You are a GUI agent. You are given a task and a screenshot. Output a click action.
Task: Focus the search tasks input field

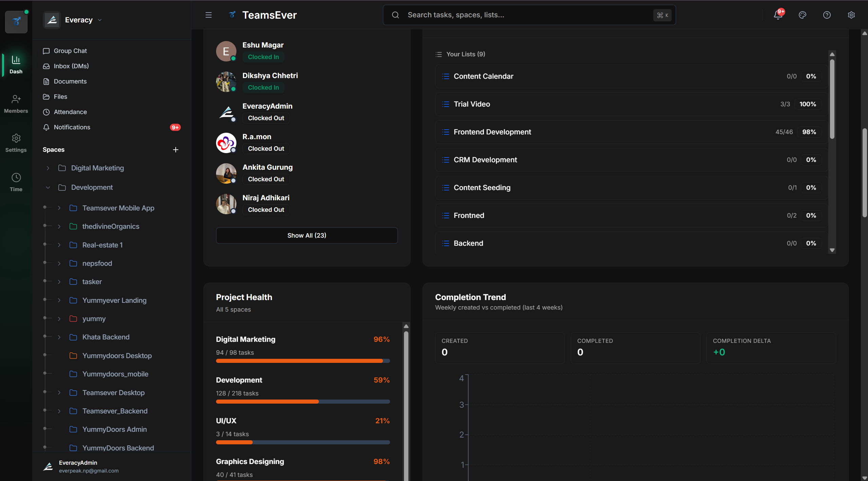point(529,15)
